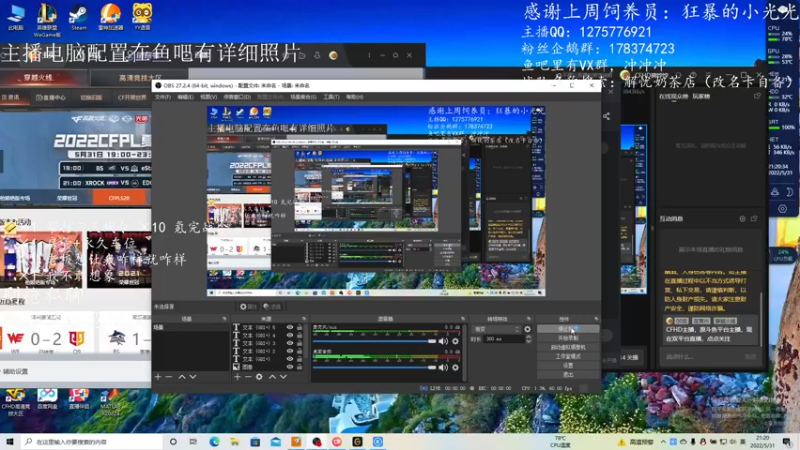Viewport: 800px width, 450px height.
Task: Open File Explorer from the taskbar
Action: [235, 441]
